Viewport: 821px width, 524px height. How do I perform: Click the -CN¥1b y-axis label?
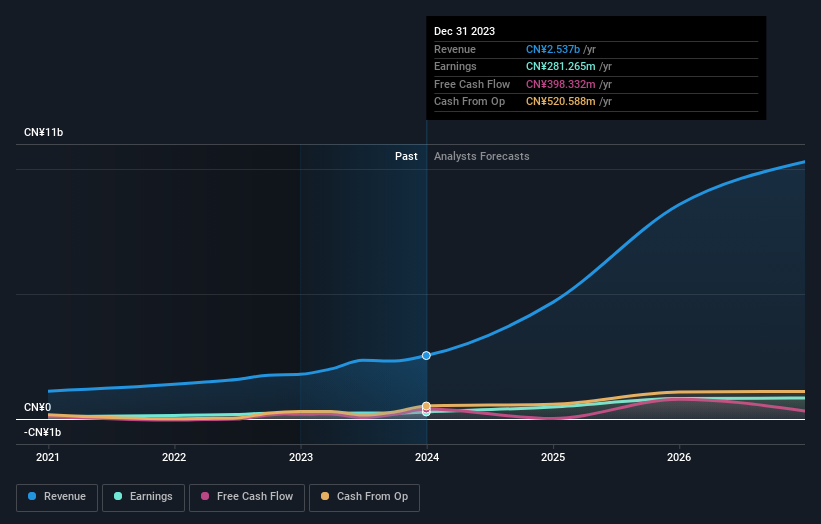42,432
